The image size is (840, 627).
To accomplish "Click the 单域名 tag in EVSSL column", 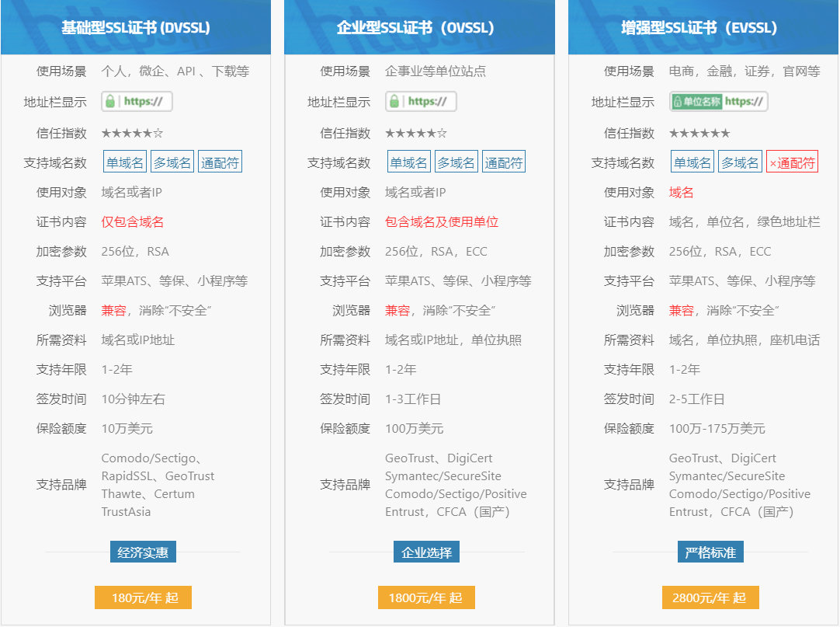I will (x=692, y=161).
